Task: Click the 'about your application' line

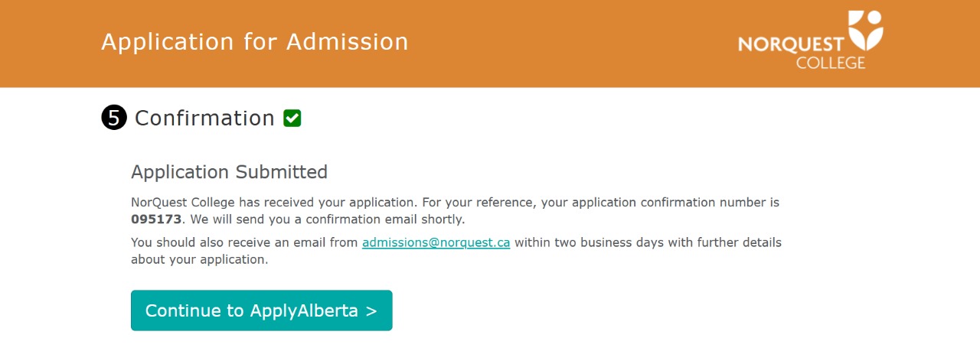Action: [x=199, y=259]
